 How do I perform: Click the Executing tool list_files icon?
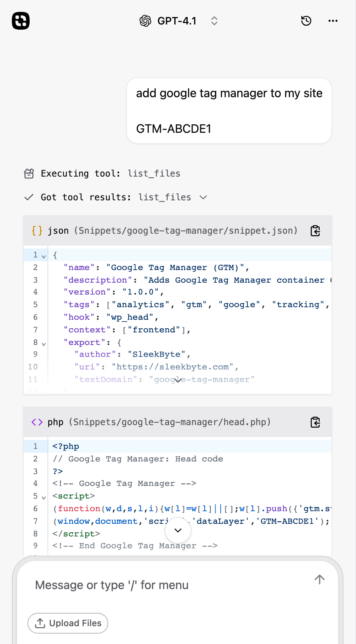29,174
